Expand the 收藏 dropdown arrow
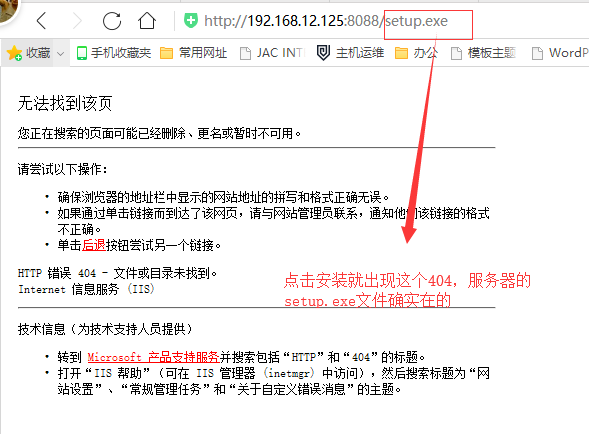Screen dimensions: 589x434 60,53
